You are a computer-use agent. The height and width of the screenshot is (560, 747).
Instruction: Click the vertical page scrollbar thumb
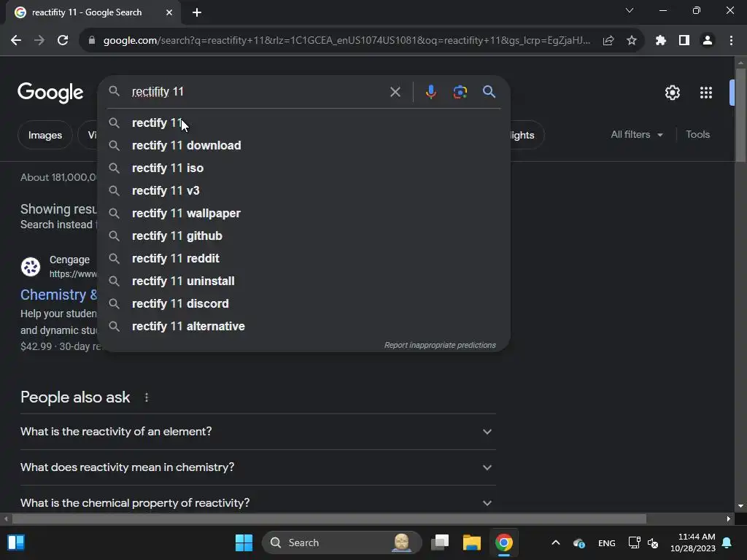tap(740, 114)
